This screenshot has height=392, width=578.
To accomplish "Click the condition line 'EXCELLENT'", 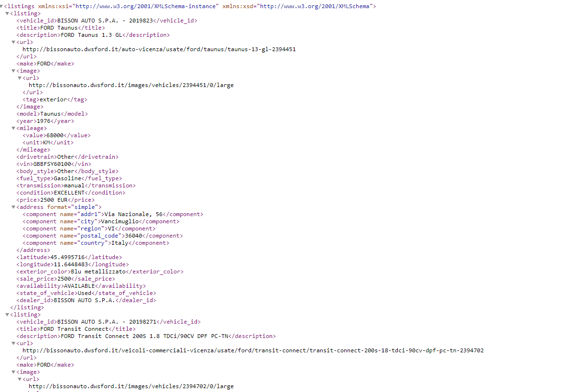I will click(x=71, y=193).
